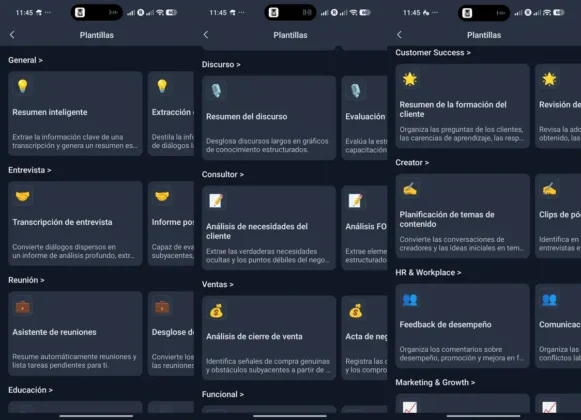Expand the HR & Workplace category

[428, 272]
